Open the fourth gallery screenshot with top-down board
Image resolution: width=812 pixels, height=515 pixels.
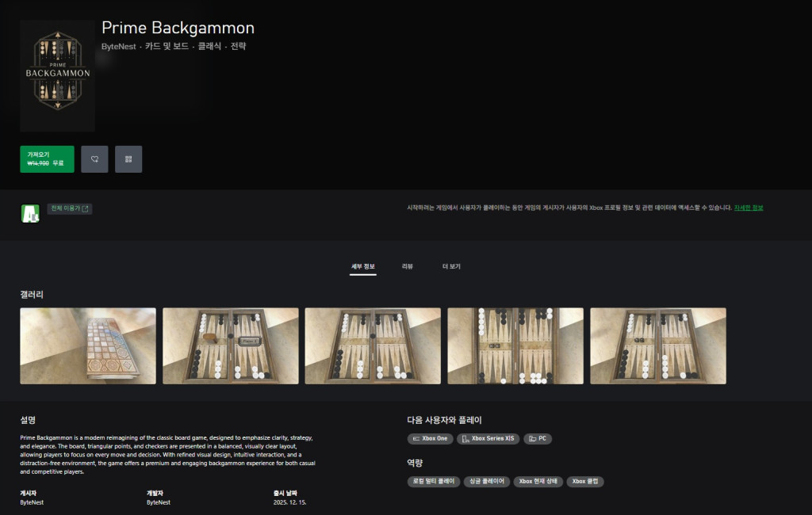[515, 346]
